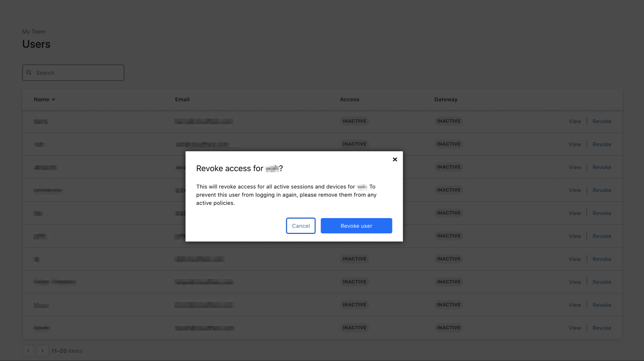Click the View link for fifth user
The width and height of the screenshot is (644, 361).
click(574, 213)
